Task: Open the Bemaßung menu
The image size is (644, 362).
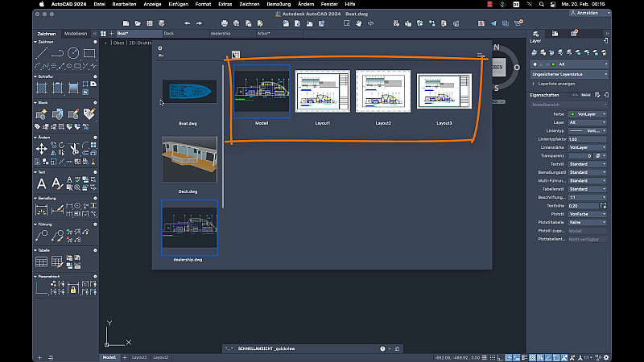Action: [x=279, y=4]
